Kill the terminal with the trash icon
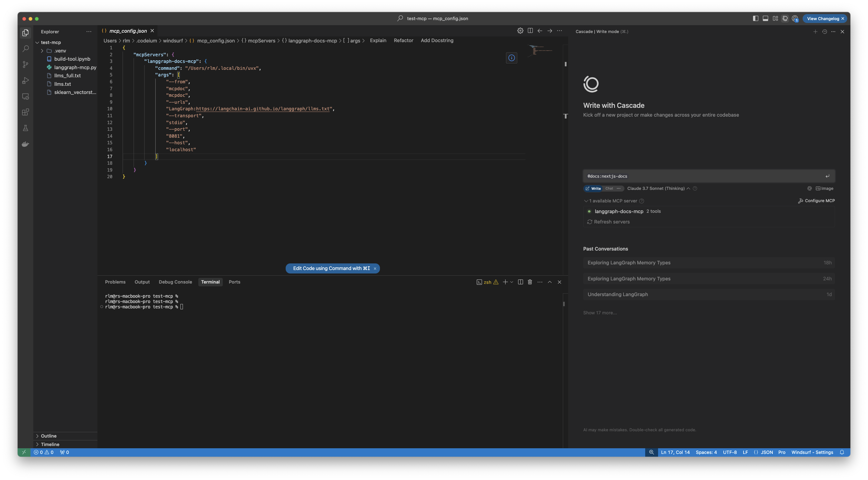The height and width of the screenshot is (480, 868). pyautogui.click(x=530, y=282)
